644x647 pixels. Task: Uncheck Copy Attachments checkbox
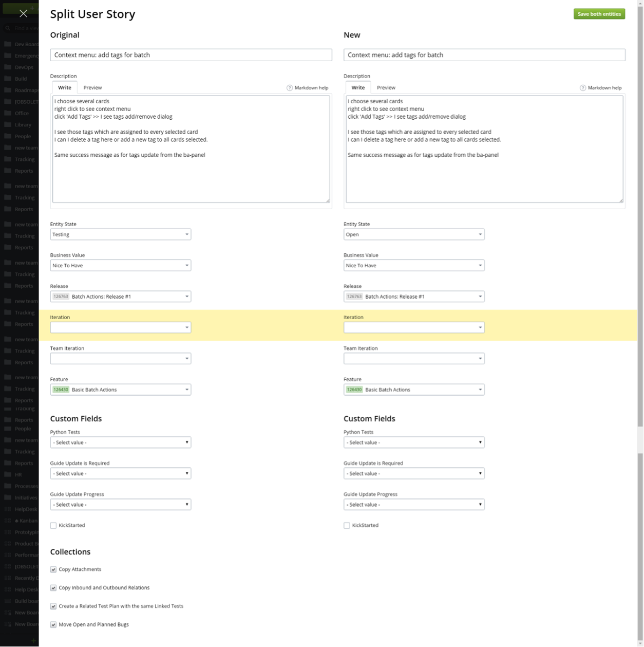(x=53, y=569)
